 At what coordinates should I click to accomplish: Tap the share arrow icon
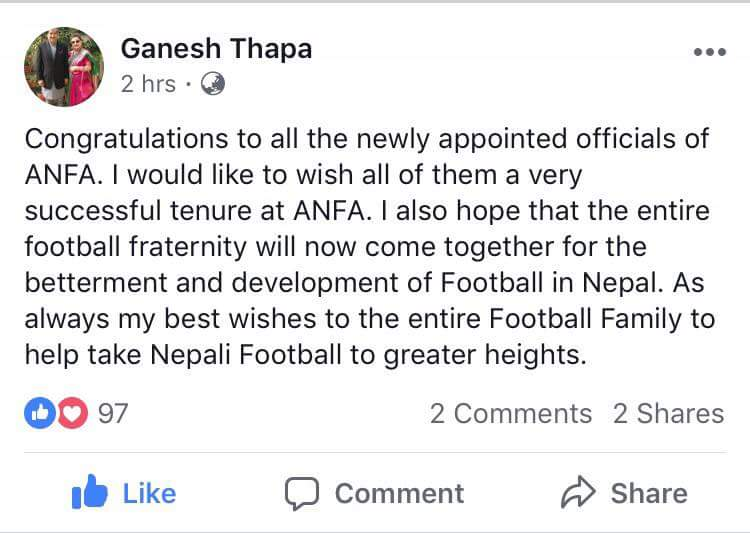(x=579, y=494)
